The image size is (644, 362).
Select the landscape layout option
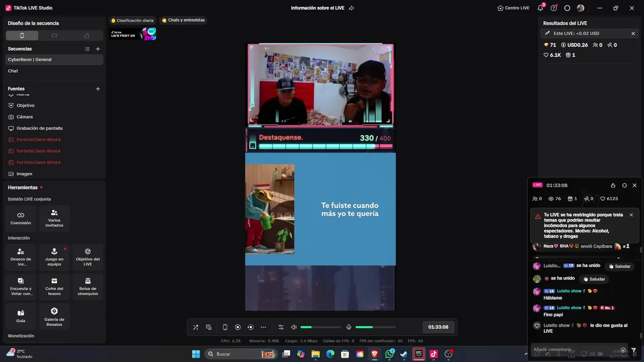point(54,35)
